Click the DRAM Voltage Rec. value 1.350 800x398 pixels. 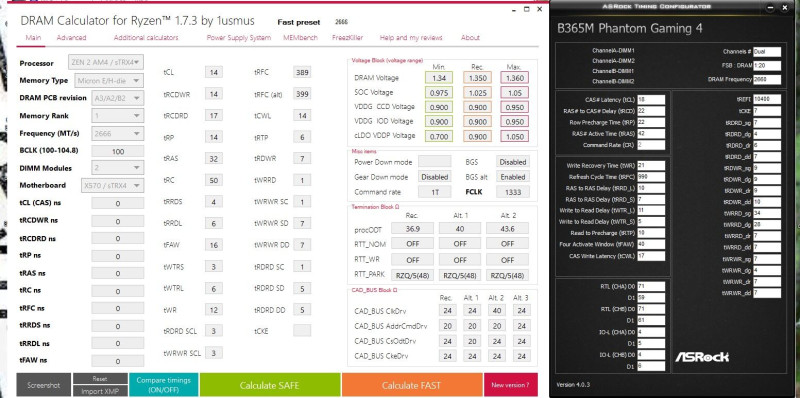tap(478, 78)
